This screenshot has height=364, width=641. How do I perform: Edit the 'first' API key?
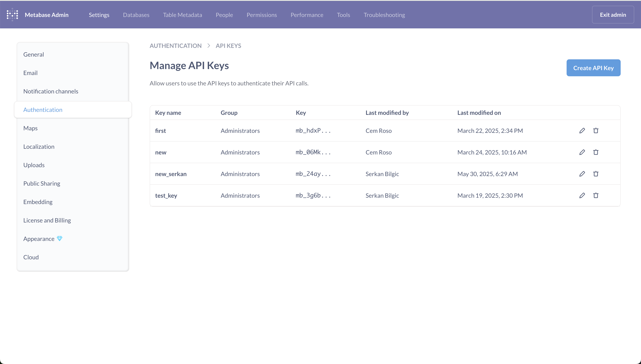pyautogui.click(x=582, y=131)
